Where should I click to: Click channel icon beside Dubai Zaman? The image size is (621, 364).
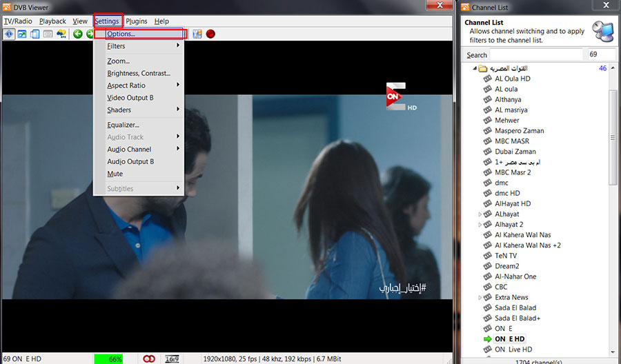(488, 152)
